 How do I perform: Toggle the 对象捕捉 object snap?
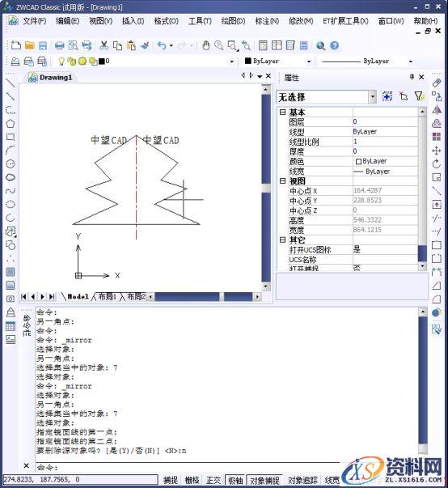[264, 480]
